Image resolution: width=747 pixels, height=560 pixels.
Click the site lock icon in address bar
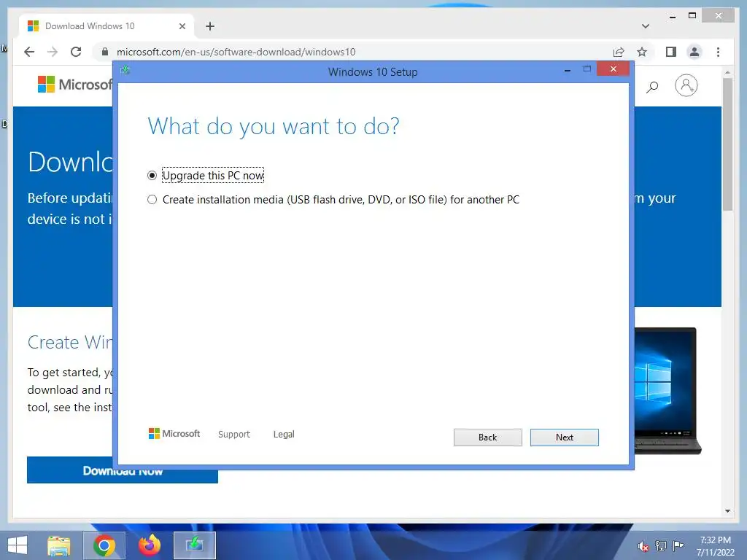pos(105,52)
